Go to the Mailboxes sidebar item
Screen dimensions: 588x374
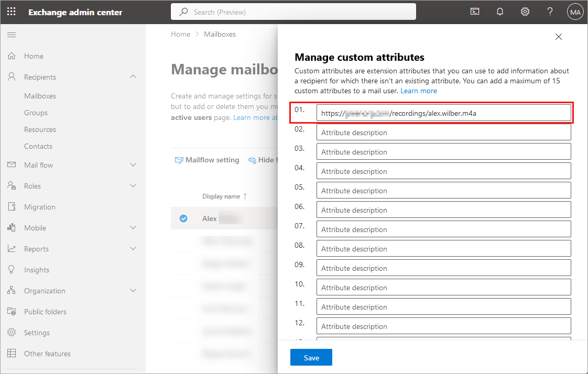point(39,96)
